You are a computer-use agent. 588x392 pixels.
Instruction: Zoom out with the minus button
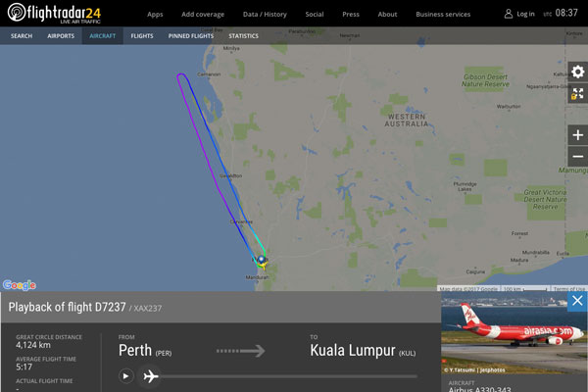click(578, 157)
